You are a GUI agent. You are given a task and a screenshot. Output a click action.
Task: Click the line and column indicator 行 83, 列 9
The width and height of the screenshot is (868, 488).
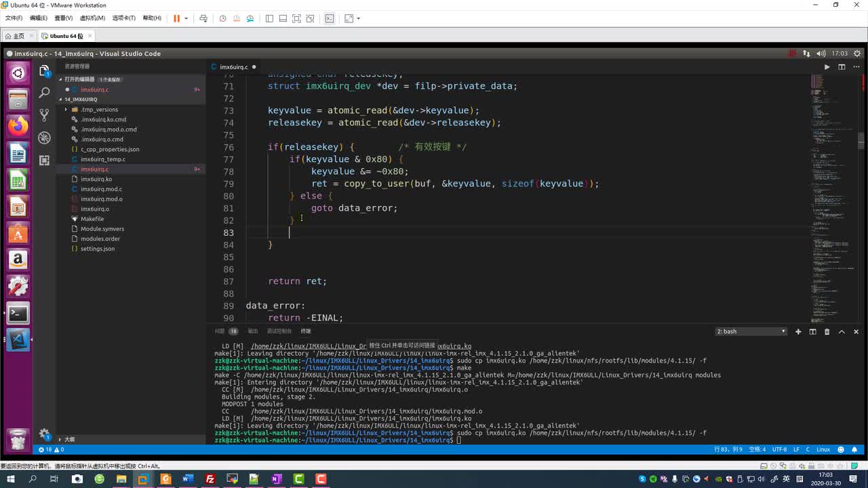tap(728, 449)
